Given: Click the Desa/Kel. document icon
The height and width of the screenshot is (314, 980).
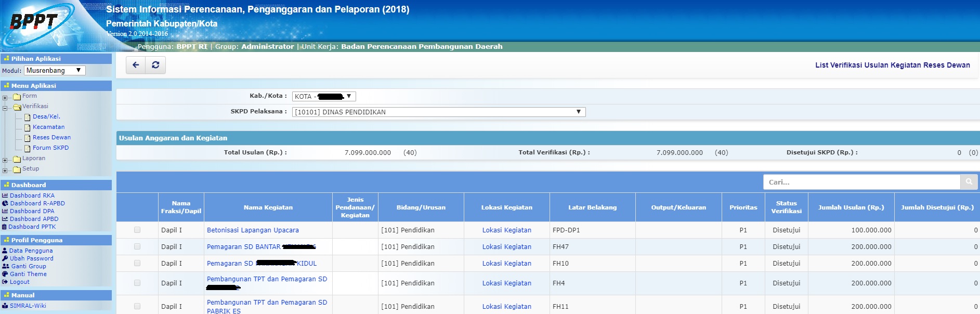Looking at the screenshot, I should click(28, 117).
